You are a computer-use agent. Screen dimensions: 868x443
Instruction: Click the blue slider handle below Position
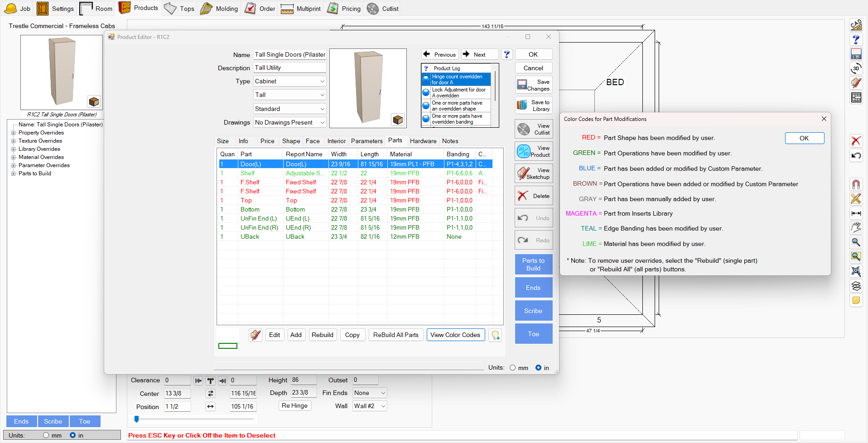(x=136, y=419)
